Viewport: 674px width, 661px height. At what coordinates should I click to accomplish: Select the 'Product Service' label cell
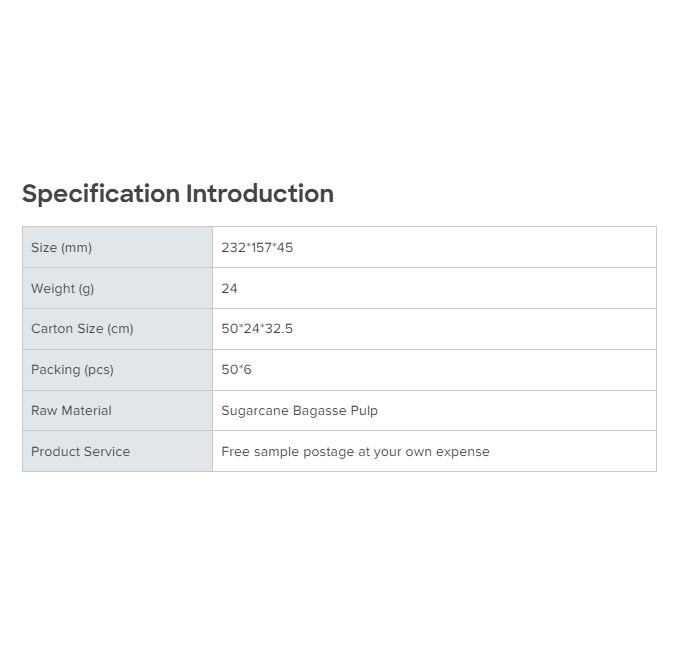tap(117, 452)
